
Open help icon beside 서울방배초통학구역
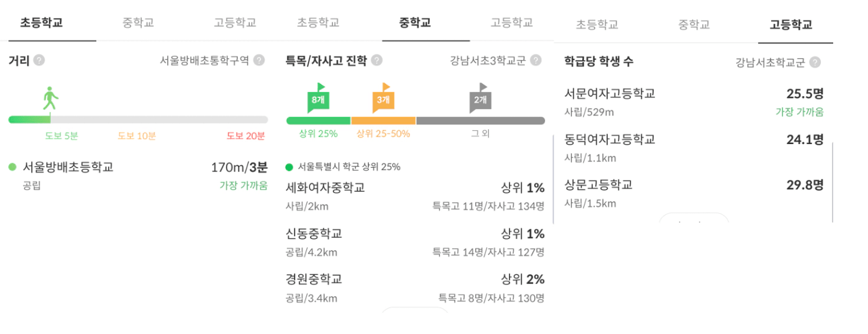point(259,60)
